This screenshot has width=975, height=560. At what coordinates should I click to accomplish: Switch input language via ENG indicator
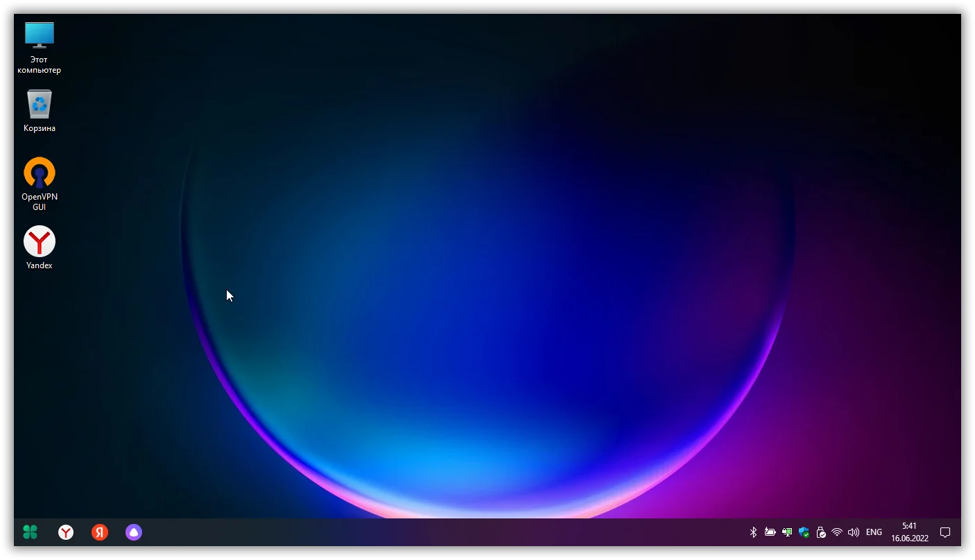pyautogui.click(x=874, y=532)
